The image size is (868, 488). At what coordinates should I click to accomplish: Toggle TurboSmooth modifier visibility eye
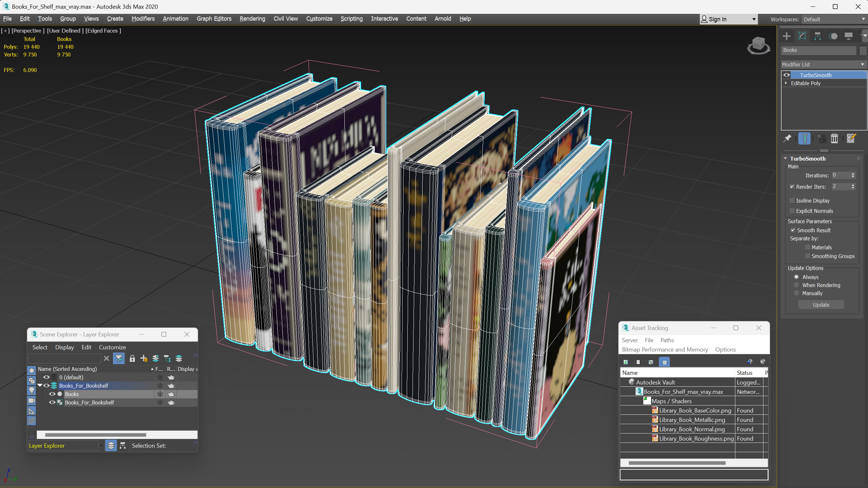click(x=787, y=75)
